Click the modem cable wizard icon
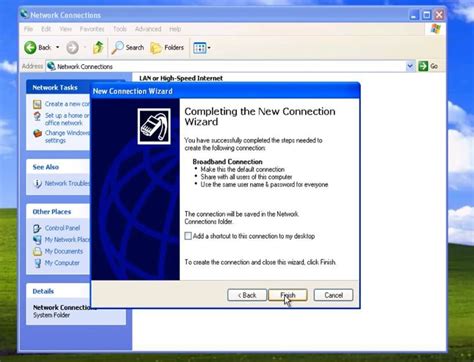The width and height of the screenshot is (474, 362). coord(154,126)
